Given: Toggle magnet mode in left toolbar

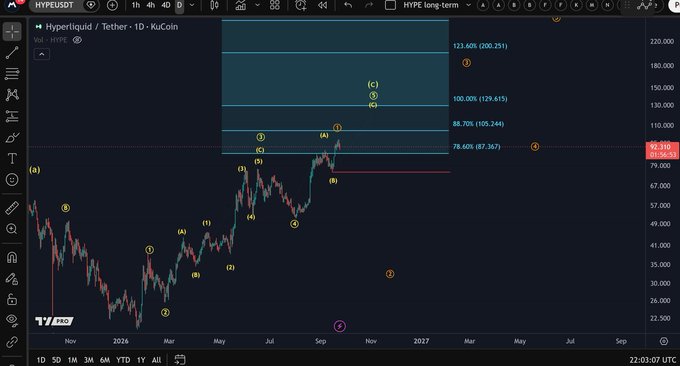Looking at the screenshot, I should click(12, 258).
